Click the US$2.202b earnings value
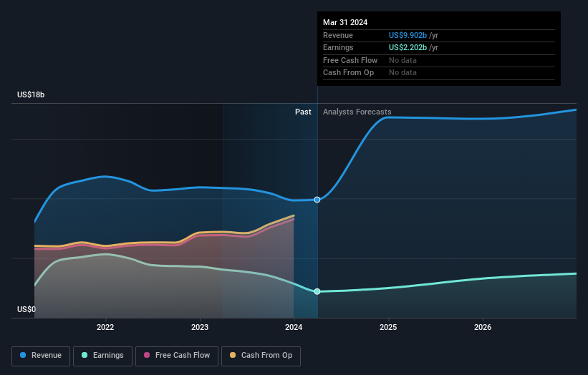The width and height of the screenshot is (588, 375). point(408,47)
